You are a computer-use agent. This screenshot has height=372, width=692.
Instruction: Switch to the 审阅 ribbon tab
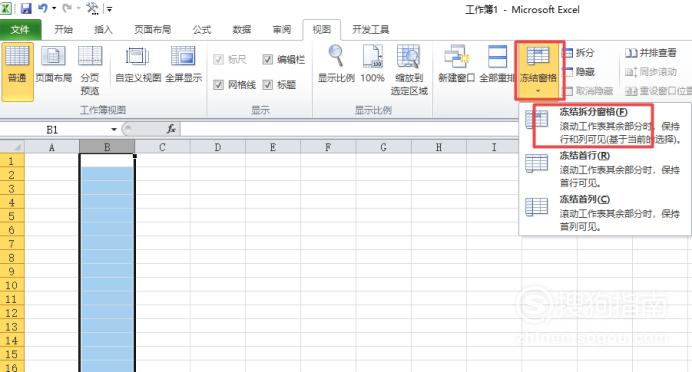(x=282, y=30)
